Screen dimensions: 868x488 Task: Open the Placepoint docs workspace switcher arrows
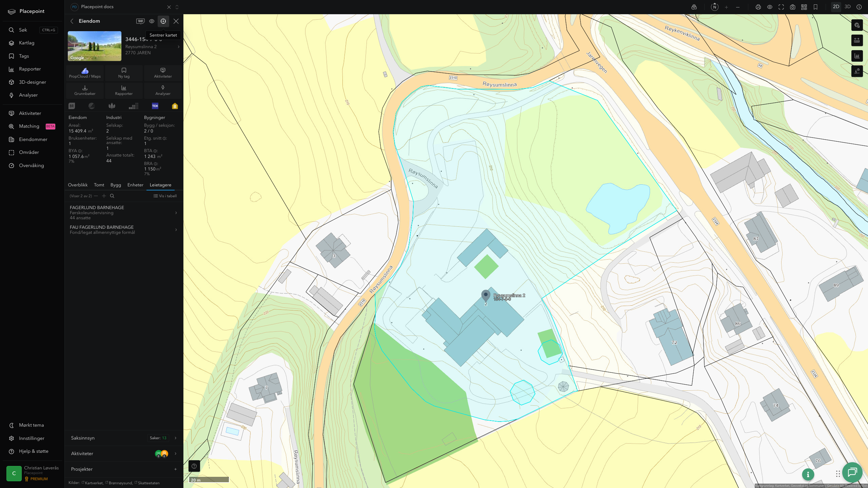(177, 7)
